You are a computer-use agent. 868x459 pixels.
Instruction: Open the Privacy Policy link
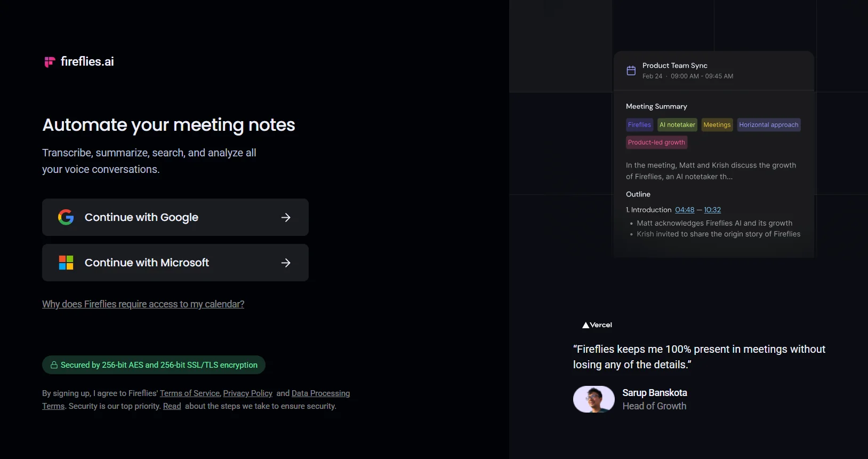tap(247, 393)
